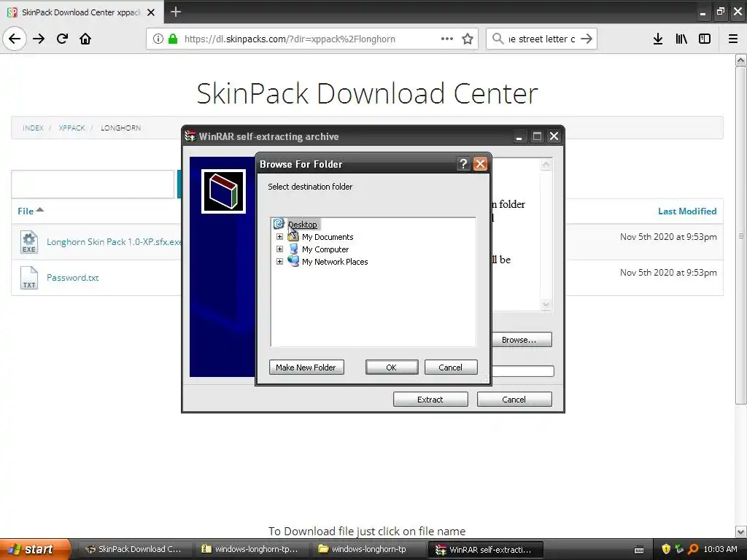This screenshot has height=560, width=747.
Task: Click Make New Folder button
Action: [x=306, y=367]
